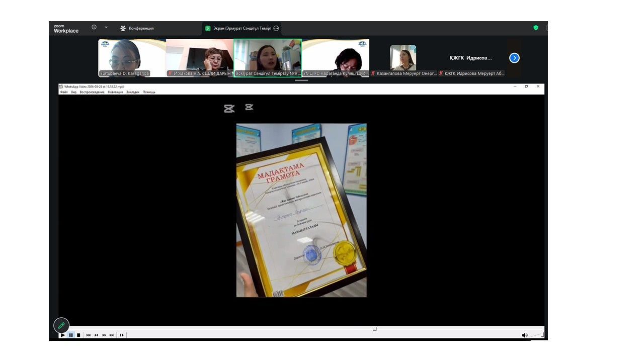
Task: Stop the video with the stop button
Action: [x=78, y=335]
